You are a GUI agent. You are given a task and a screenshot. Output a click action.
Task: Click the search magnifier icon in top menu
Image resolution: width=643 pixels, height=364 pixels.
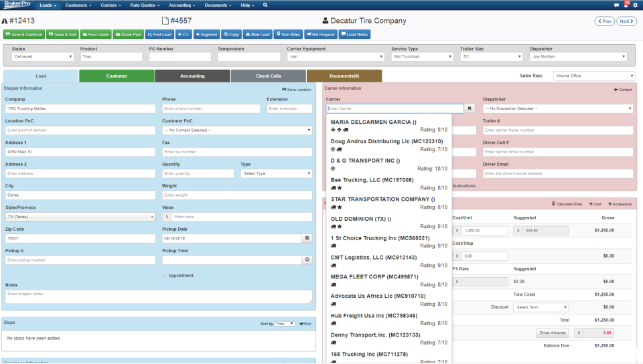[265, 5]
